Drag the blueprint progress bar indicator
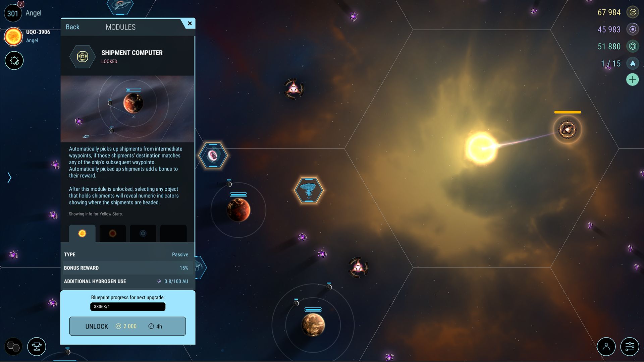Screen dimensions: 644x362 point(127,306)
